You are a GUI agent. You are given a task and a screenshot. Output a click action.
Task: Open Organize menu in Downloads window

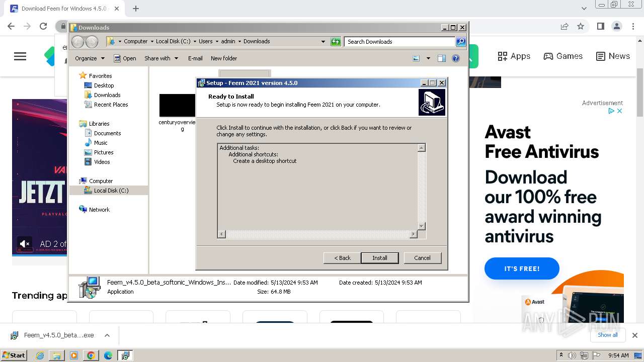pos(90,58)
